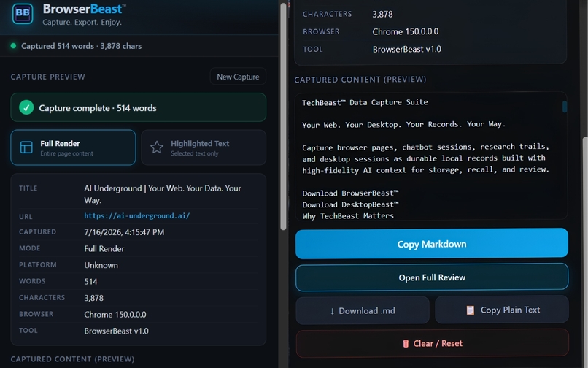Screen dimensions: 588x368
Task: Click the Highlighted Text star icon
Action: point(157,147)
